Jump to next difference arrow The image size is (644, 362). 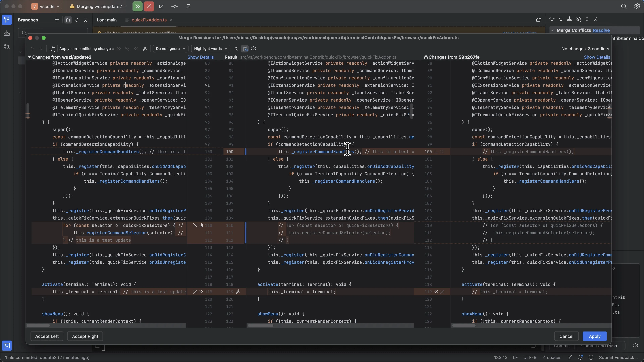click(x=41, y=49)
